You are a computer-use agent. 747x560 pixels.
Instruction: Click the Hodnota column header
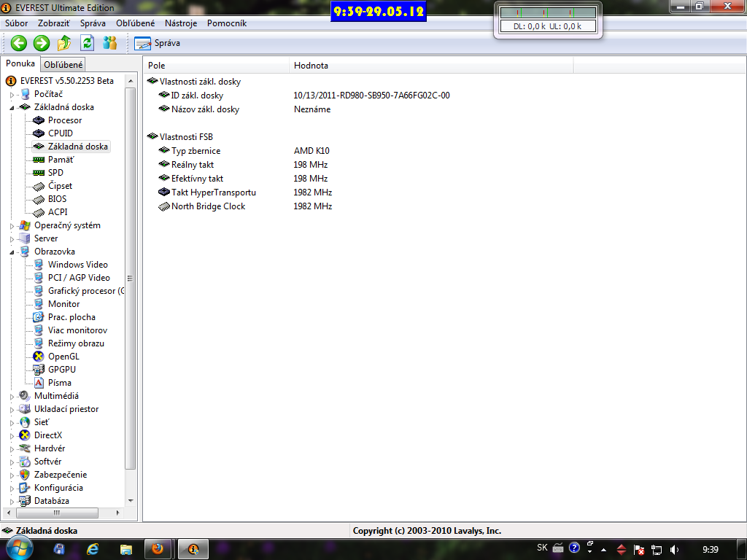430,66
